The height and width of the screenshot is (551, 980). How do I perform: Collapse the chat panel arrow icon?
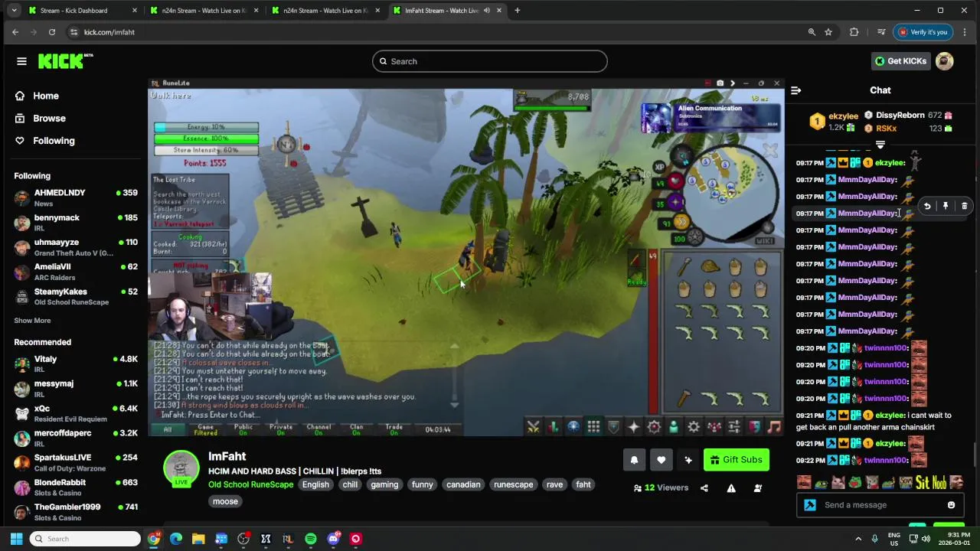tap(795, 90)
